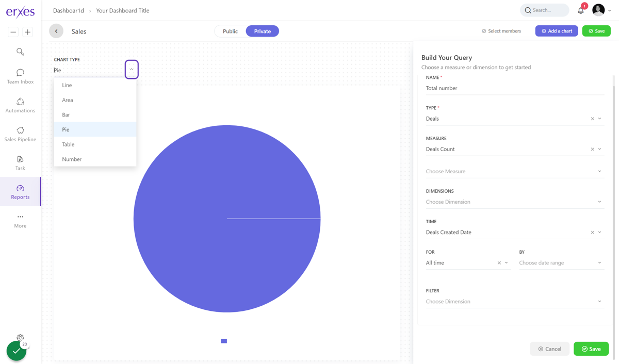Screen dimensions: 619x364
Task: Expand the Measure Deals Count dropdown arrow
Action: [x=599, y=149]
